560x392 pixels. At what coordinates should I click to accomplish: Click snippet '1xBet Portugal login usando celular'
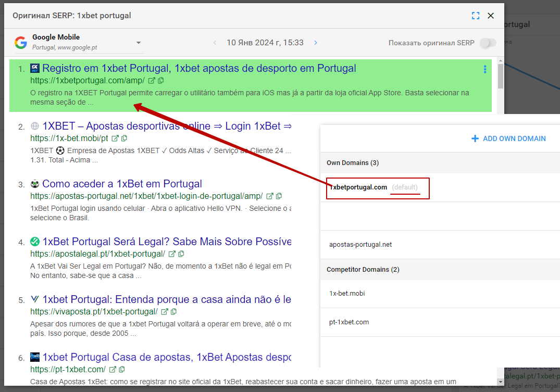[x=161, y=213]
